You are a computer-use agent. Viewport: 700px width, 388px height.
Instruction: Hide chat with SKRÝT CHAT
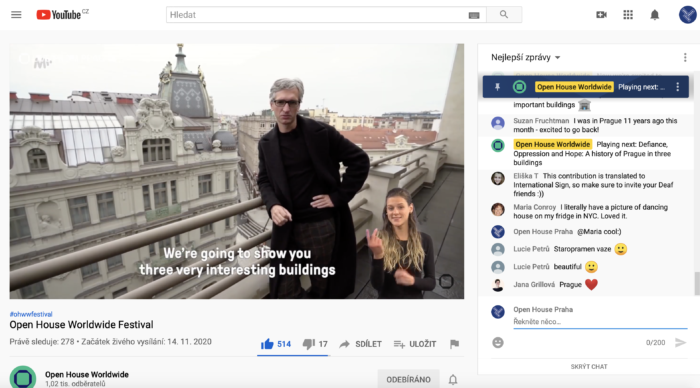(x=589, y=367)
